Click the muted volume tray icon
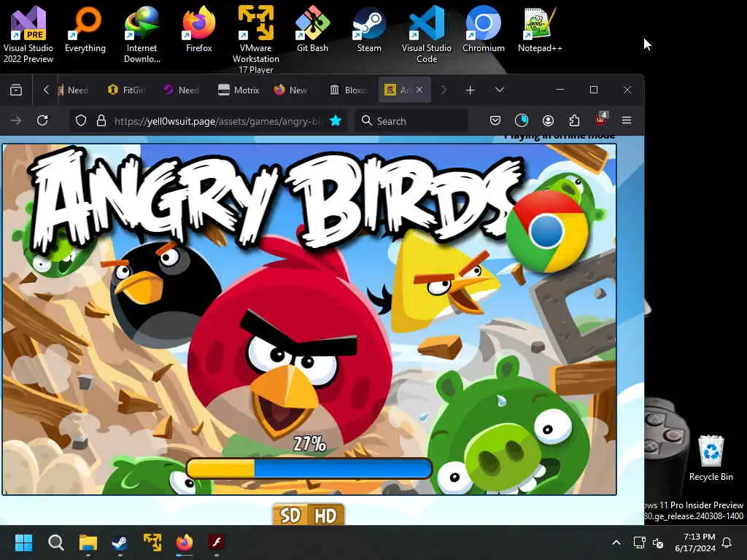The width and height of the screenshot is (747, 560). 659,542
